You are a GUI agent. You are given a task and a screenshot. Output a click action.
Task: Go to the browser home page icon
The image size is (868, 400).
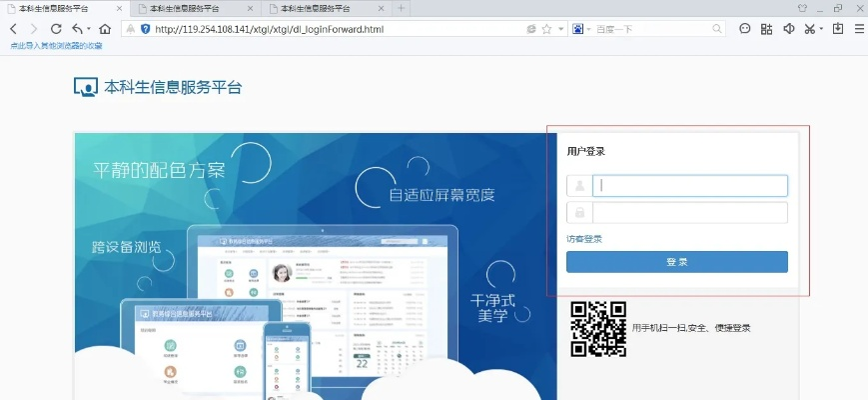(x=105, y=29)
